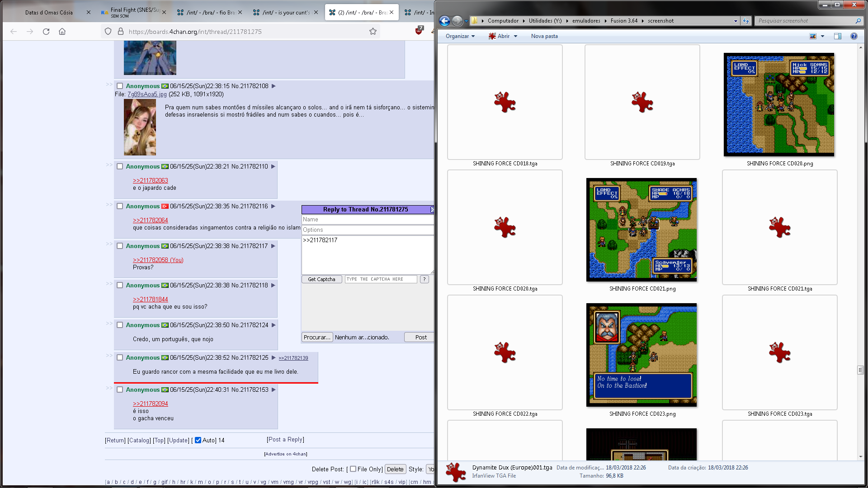The height and width of the screenshot is (488, 868).
Task: Change the view with the views icon
Action: pos(813,36)
